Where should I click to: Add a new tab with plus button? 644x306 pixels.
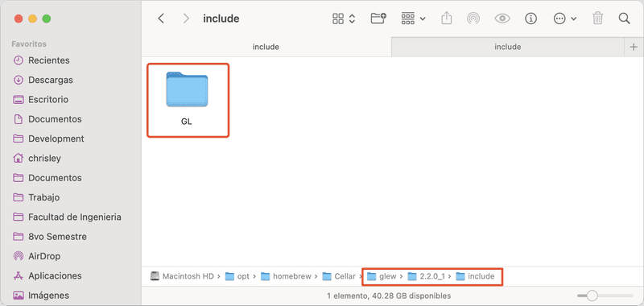(x=634, y=47)
